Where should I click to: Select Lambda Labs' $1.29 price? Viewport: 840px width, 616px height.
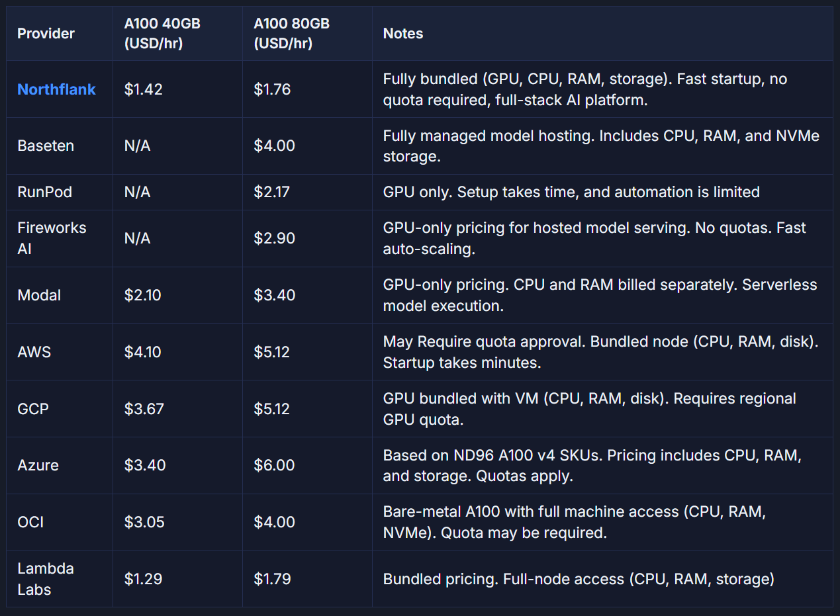pyautogui.click(x=143, y=579)
